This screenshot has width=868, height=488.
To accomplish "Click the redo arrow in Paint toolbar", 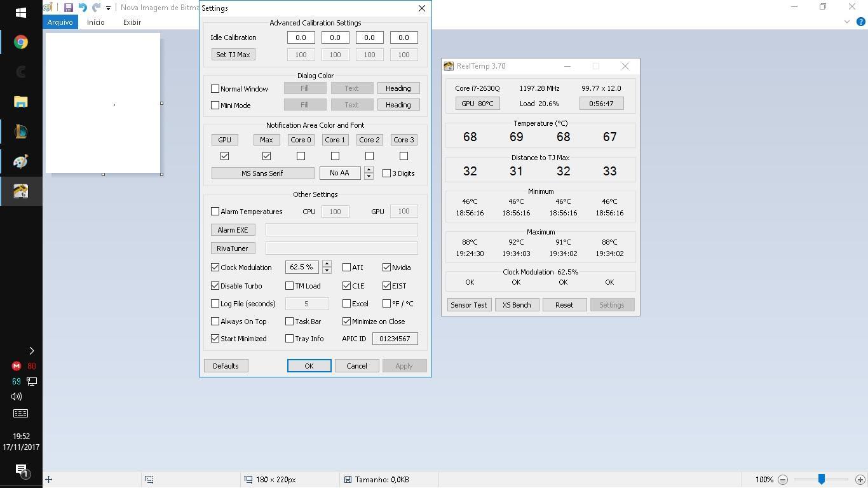I will click(x=97, y=8).
